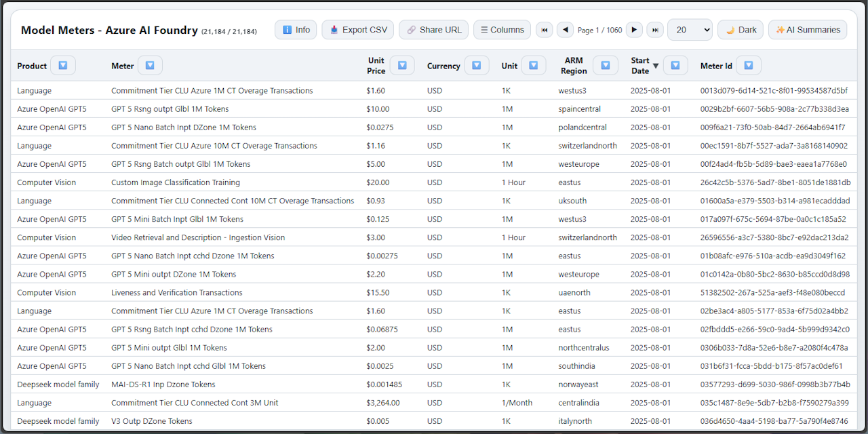Screen dimensions: 868x434
Task: Open the Currency column filter icon
Action: pos(477,65)
